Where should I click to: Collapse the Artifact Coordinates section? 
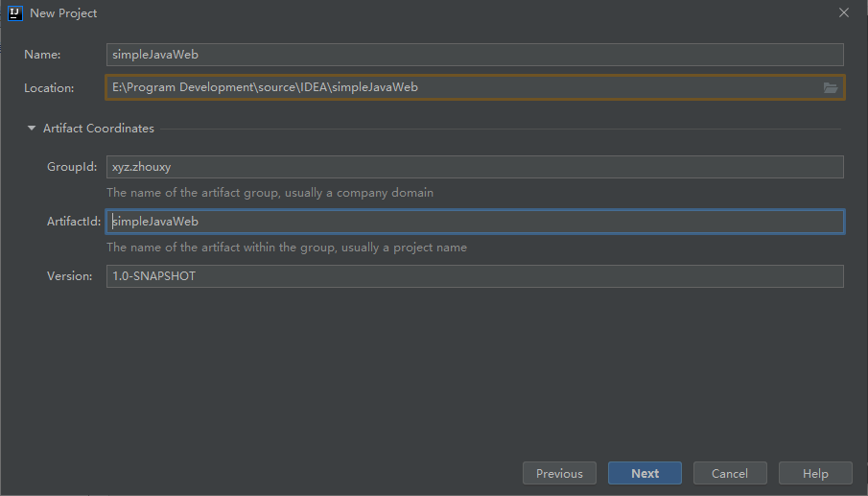pos(32,129)
